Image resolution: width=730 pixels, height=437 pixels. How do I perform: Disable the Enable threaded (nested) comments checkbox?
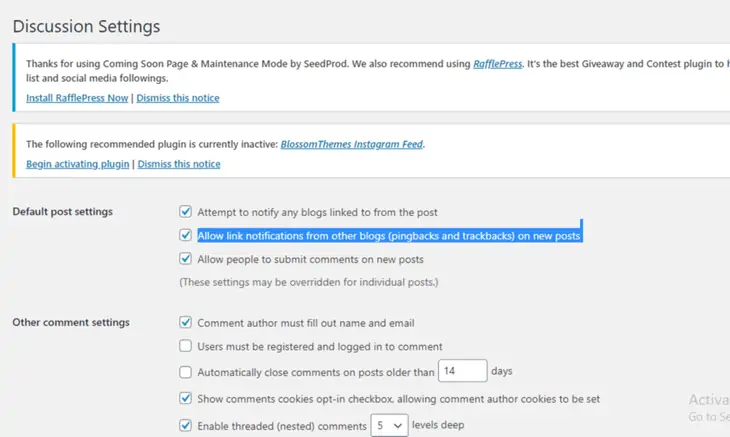pos(185,425)
